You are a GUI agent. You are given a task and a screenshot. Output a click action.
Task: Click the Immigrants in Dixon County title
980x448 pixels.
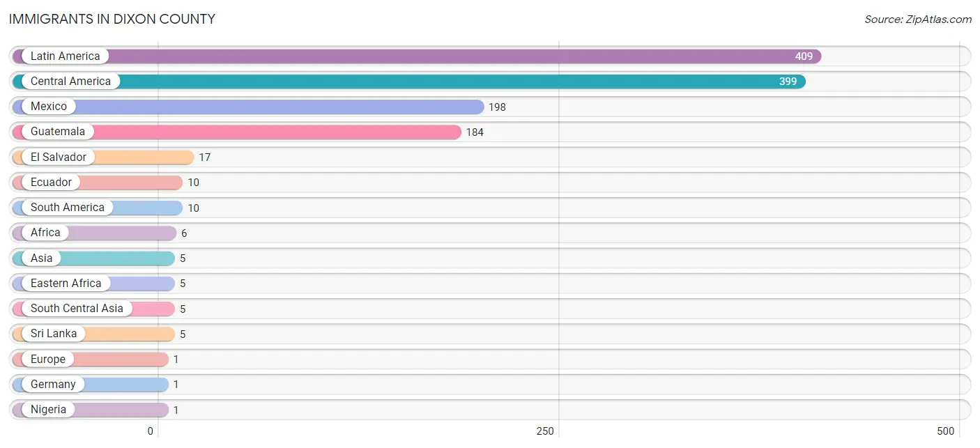pyautogui.click(x=112, y=19)
